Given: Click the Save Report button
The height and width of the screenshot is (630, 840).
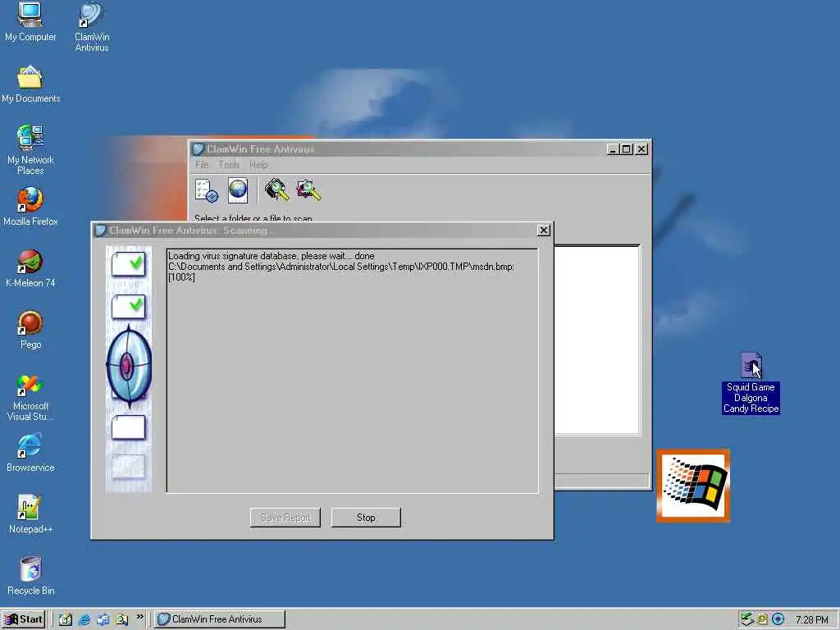Looking at the screenshot, I should click(285, 518).
